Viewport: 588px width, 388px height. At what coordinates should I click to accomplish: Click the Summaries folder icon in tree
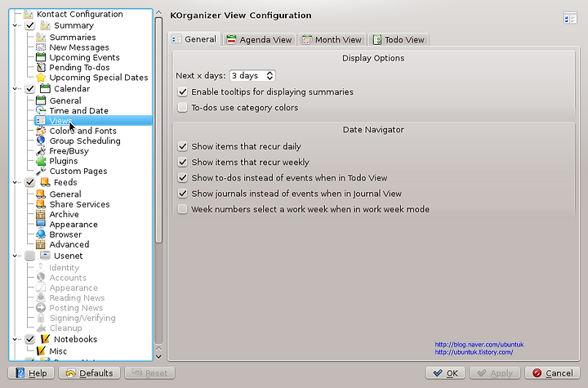click(41, 37)
